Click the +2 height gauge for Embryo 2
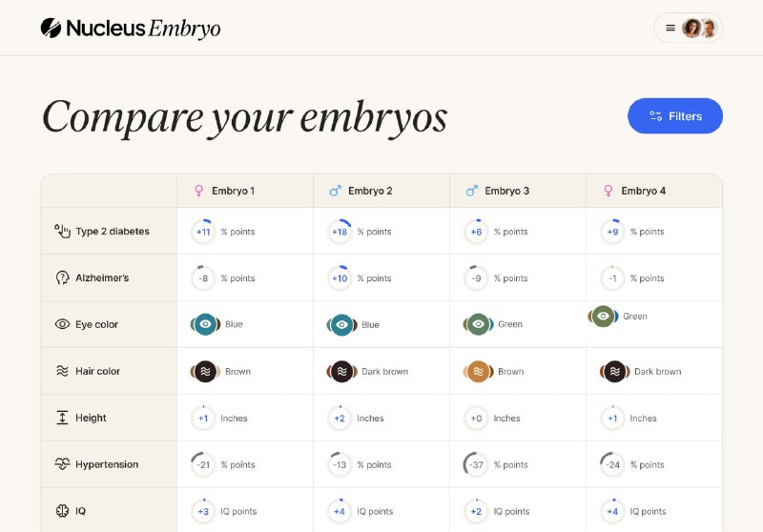The image size is (763, 532). click(x=340, y=419)
